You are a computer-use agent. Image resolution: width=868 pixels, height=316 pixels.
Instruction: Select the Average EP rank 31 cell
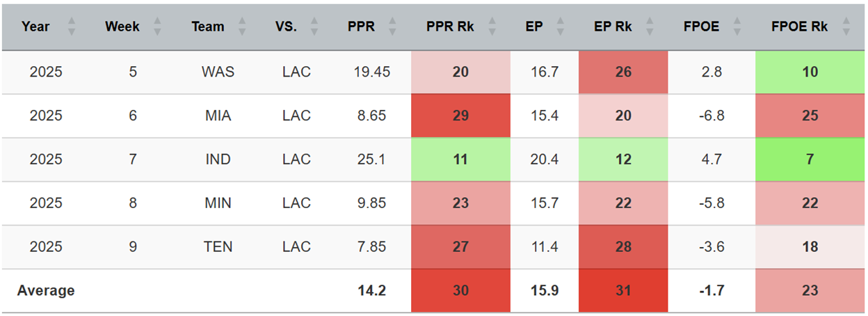tap(623, 290)
